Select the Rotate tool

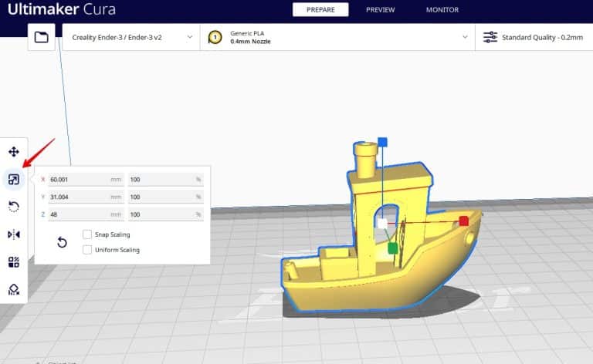click(14, 207)
